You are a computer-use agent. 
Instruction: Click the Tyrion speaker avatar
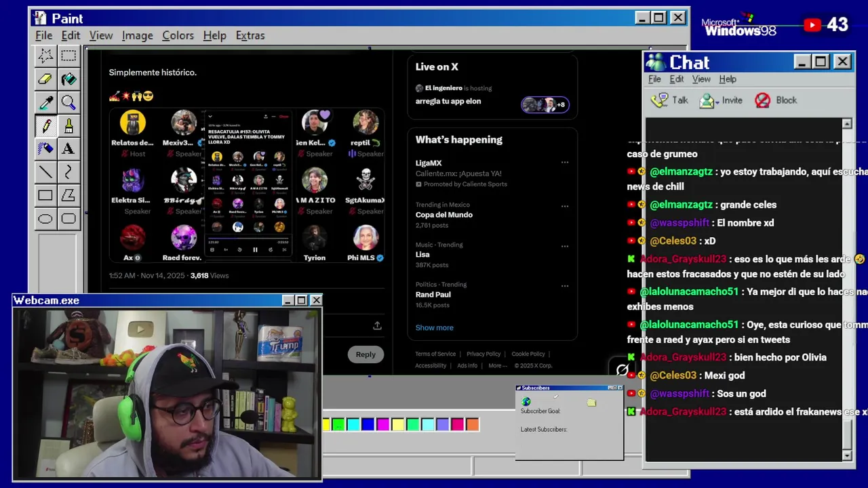pyautogui.click(x=314, y=237)
